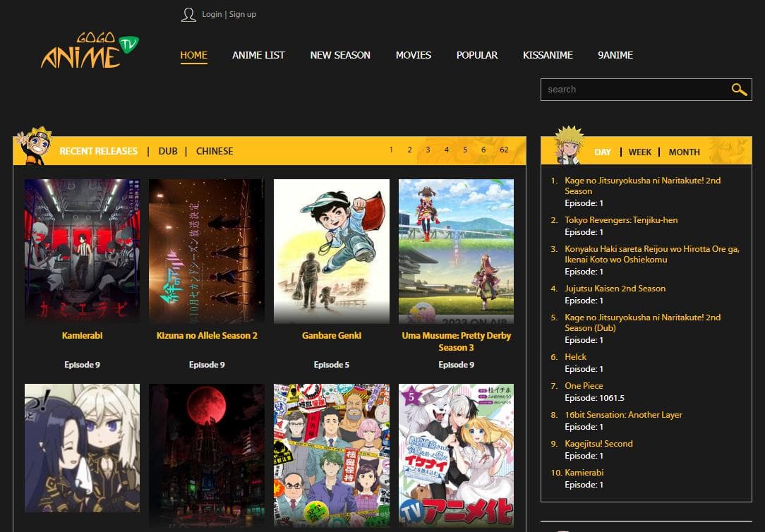Click the Sign up link
This screenshot has width=765, height=532.
click(243, 14)
